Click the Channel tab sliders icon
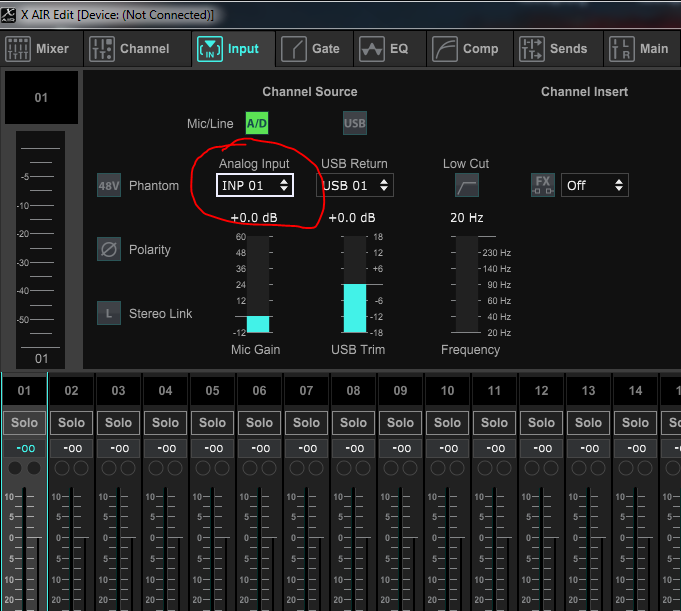The width and height of the screenshot is (681, 611). (102, 49)
